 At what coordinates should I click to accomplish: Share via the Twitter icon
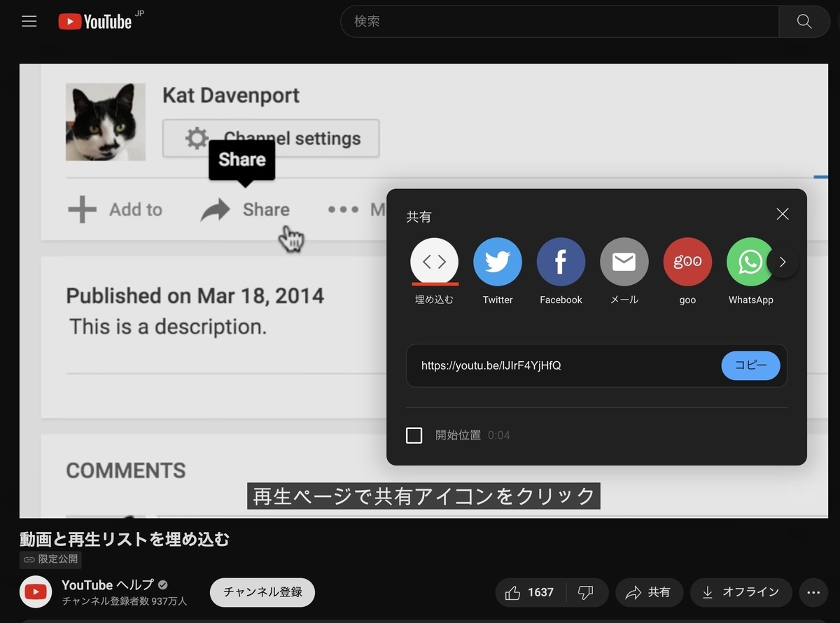click(498, 262)
